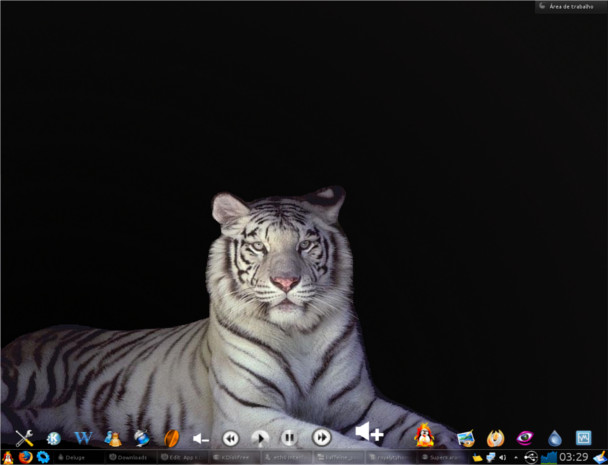The image size is (608, 465).
Task: Switch to the Downloads taskbar window
Action: coord(130,458)
